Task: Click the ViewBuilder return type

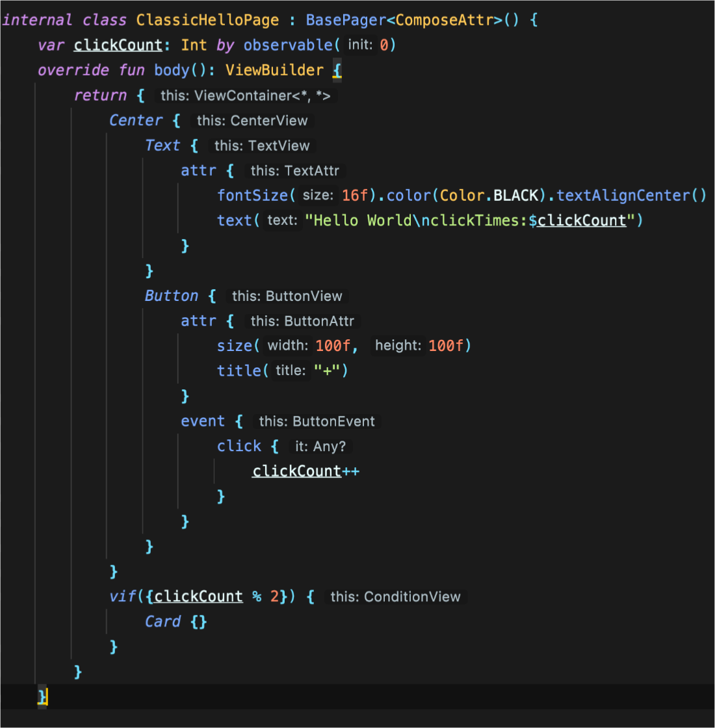Action: [274, 70]
